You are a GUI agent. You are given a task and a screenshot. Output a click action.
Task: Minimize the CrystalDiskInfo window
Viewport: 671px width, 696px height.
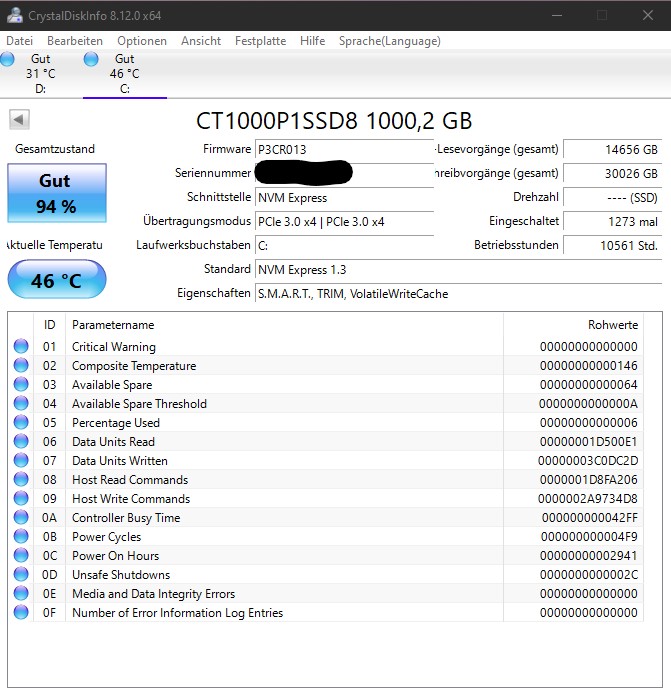557,16
